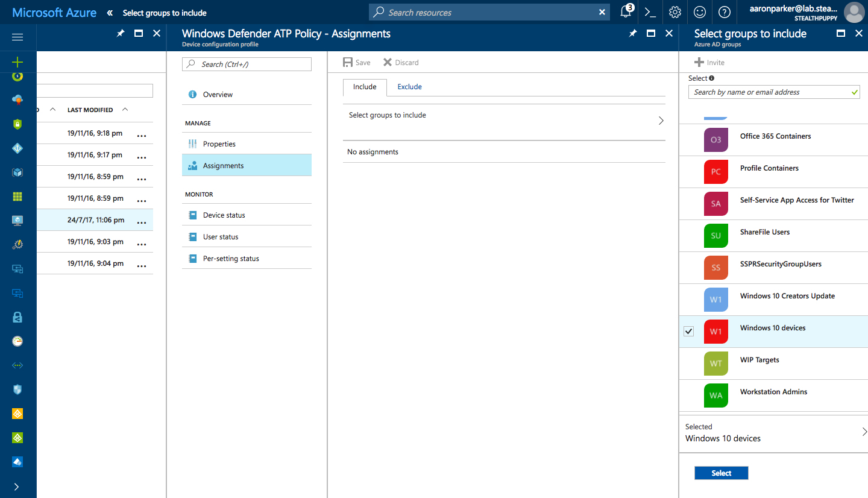Open the green grid All resources icon

[x=17, y=197]
